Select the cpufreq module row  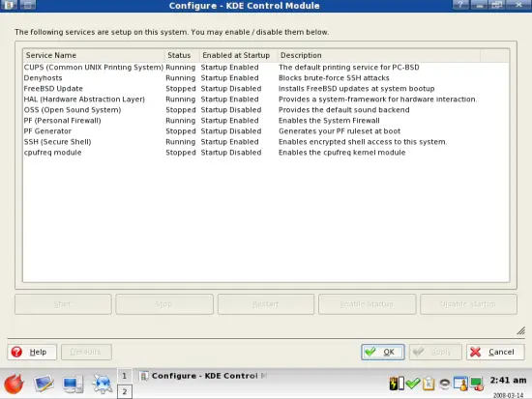click(266, 153)
